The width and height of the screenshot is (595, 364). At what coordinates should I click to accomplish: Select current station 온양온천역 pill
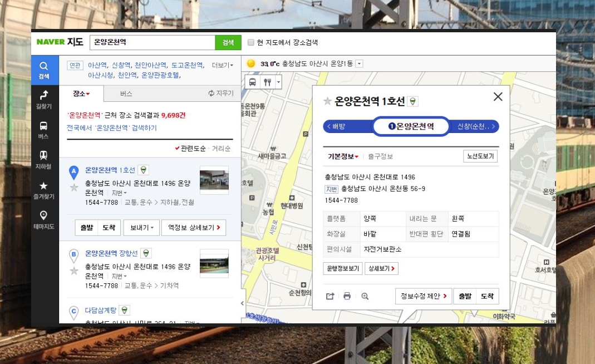(411, 126)
